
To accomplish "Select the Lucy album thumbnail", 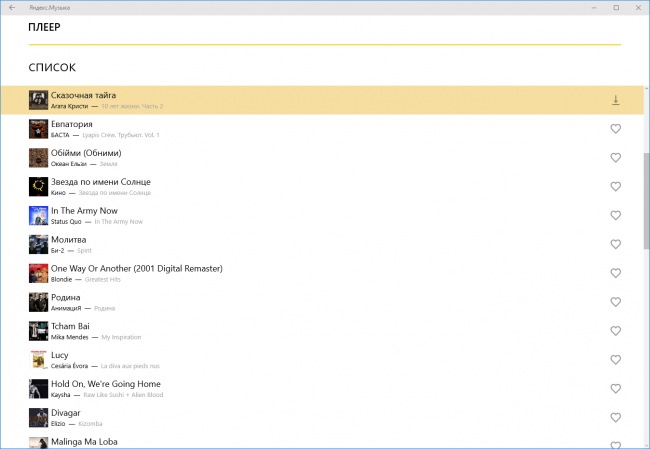I will (x=39, y=359).
